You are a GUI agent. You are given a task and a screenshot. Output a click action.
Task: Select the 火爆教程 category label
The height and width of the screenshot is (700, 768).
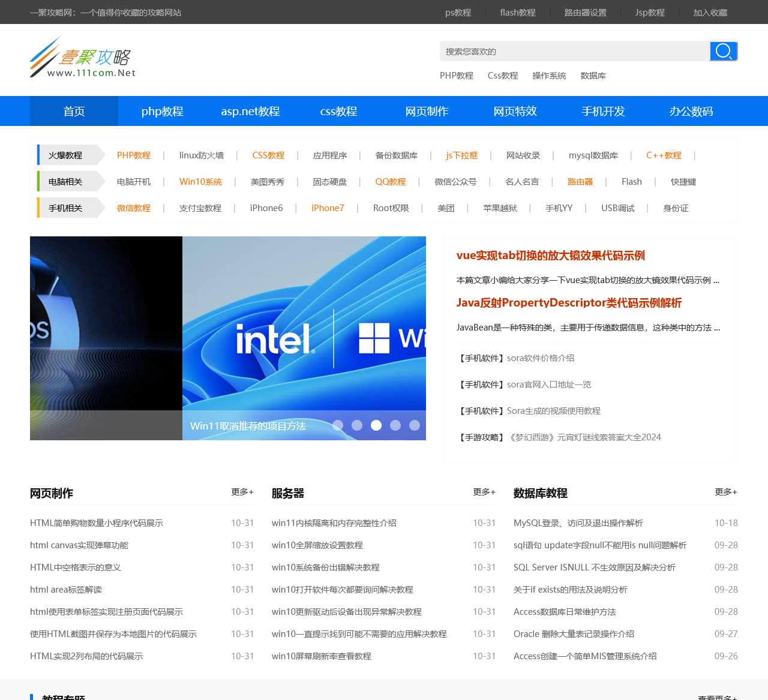(65, 155)
